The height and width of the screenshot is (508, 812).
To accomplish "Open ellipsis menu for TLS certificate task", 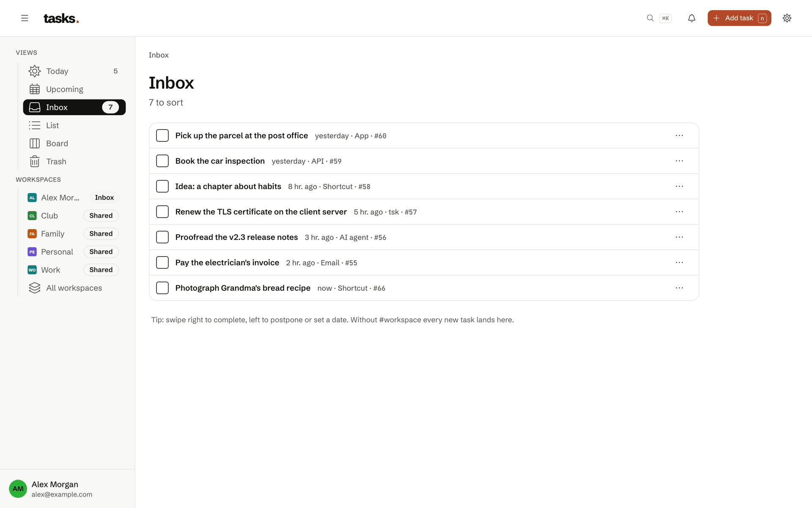I will 679,212.
